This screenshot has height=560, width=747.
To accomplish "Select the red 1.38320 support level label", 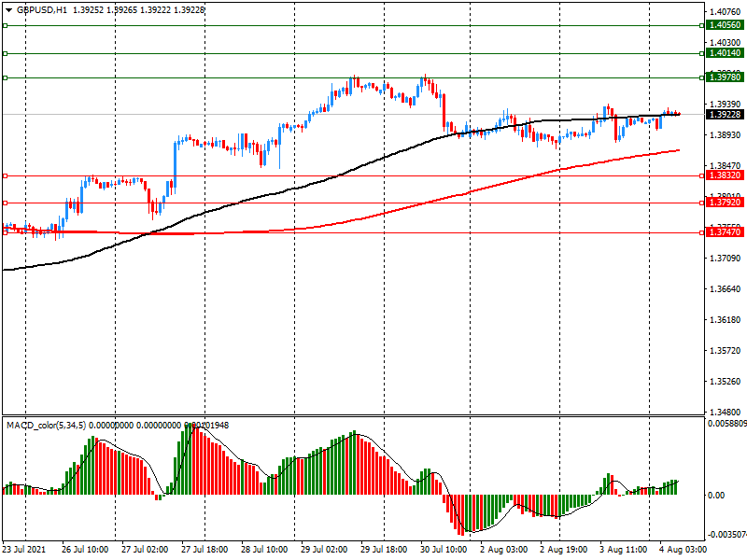I will click(x=726, y=175).
